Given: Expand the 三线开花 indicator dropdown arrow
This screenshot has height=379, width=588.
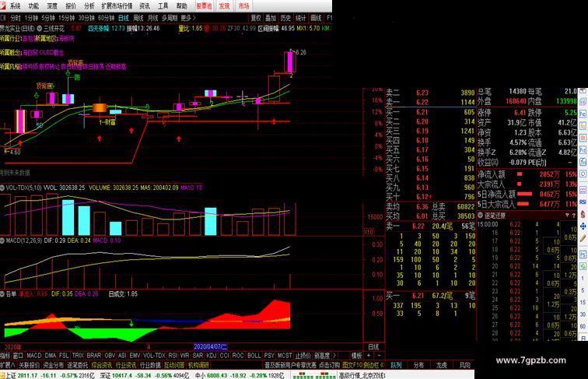Looking at the screenshot, I should coord(40,28).
